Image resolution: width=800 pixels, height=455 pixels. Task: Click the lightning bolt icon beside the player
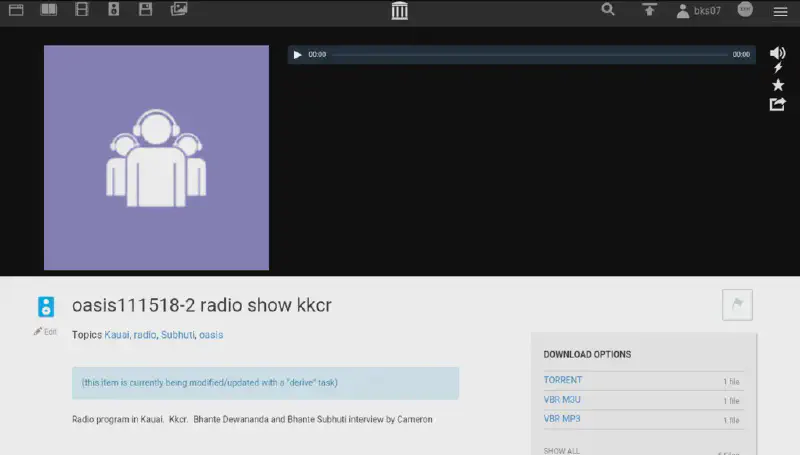tap(778, 68)
